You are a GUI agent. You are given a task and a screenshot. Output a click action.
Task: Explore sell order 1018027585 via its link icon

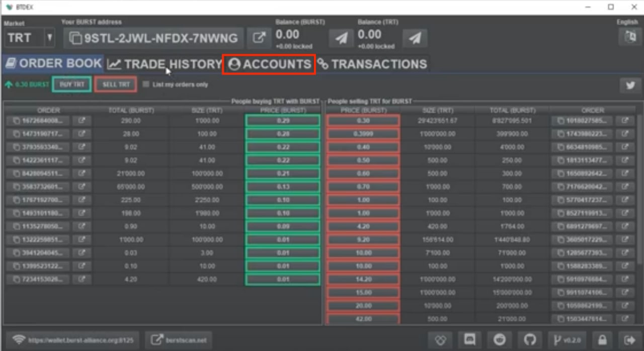coord(625,121)
